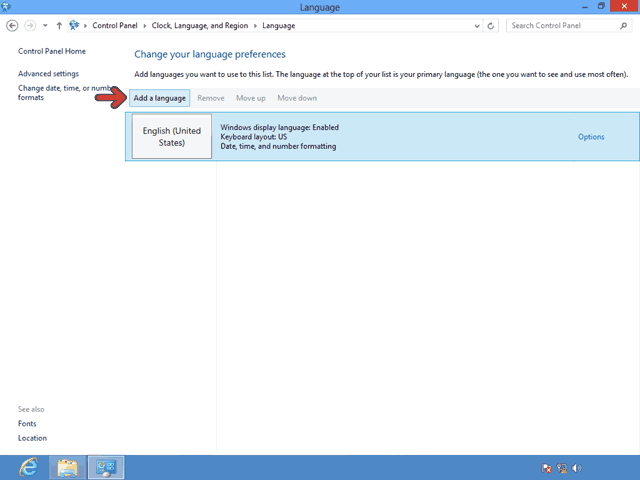
Task: Click the title bar window icon
Action: click(6, 7)
